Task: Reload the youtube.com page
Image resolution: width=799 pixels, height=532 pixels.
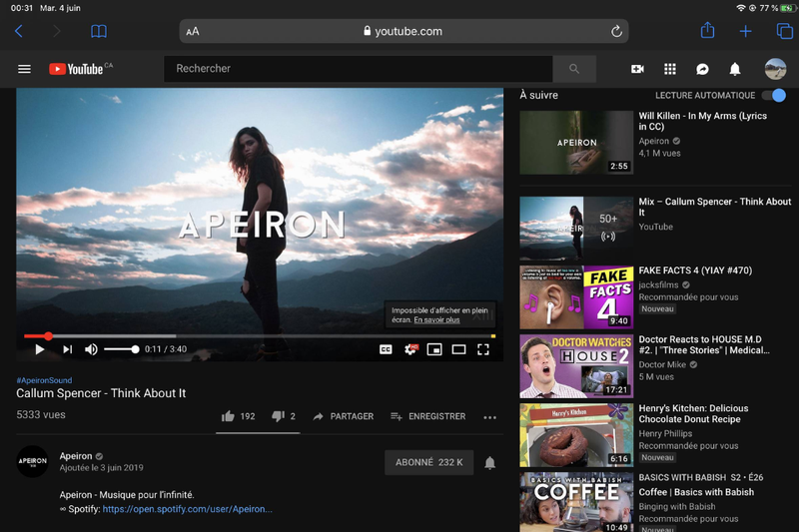Action: [616, 32]
